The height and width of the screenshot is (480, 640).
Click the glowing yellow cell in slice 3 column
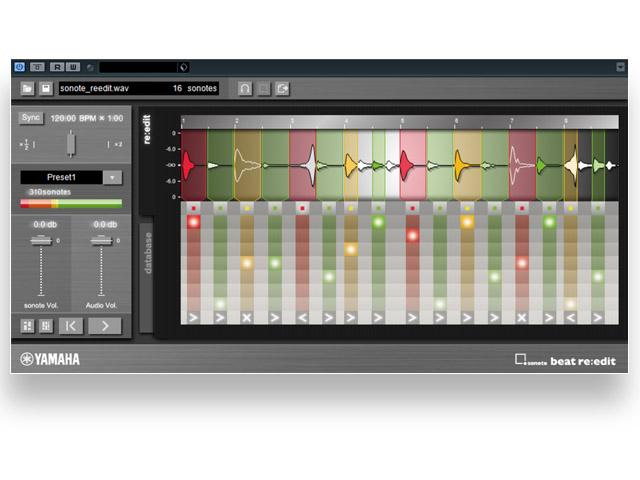247,263
